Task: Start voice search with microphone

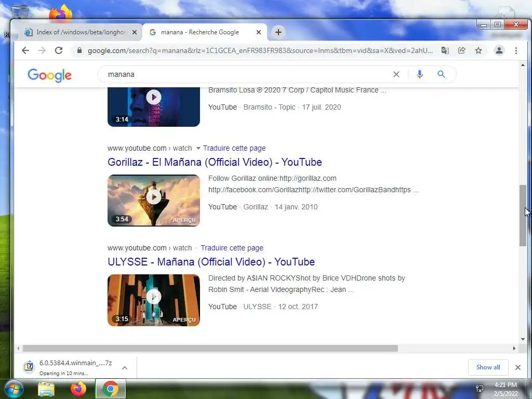Action: pyautogui.click(x=420, y=74)
